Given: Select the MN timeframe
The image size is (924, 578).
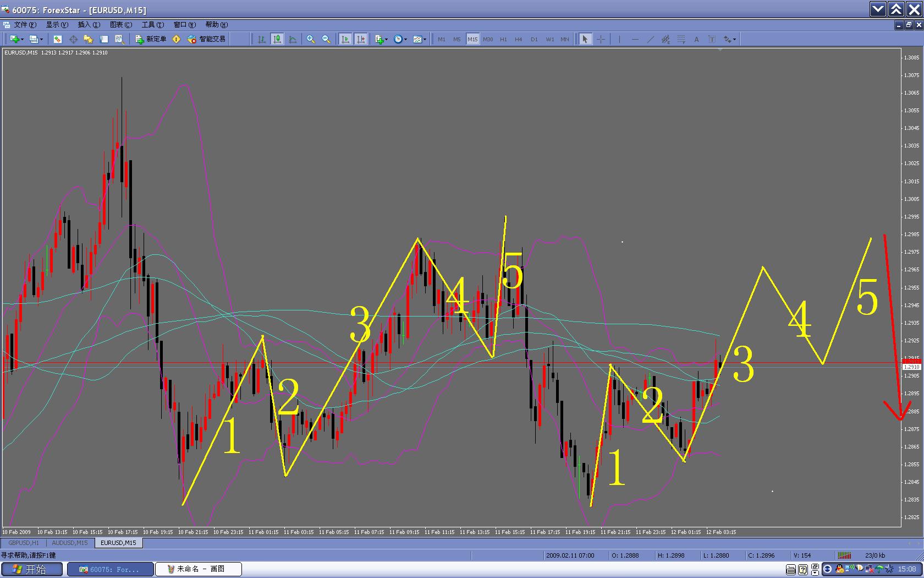Looking at the screenshot, I should click(x=565, y=39).
